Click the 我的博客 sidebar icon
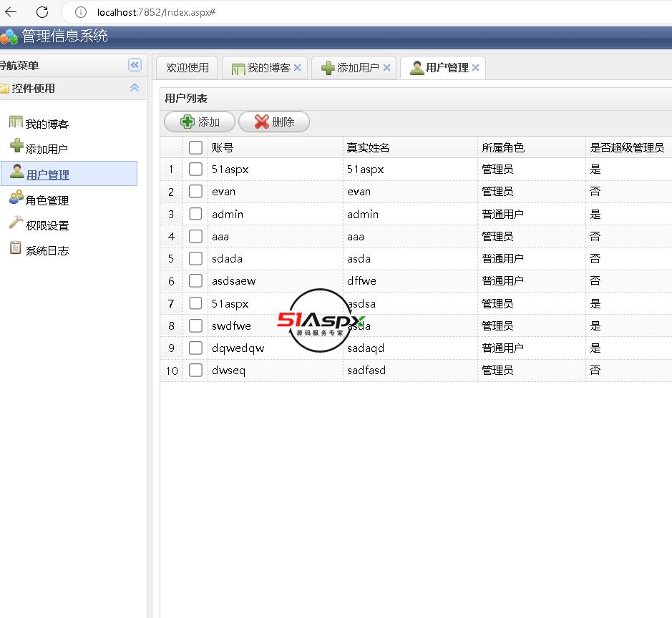This screenshot has height=618, width=672. pyautogui.click(x=16, y=122)
